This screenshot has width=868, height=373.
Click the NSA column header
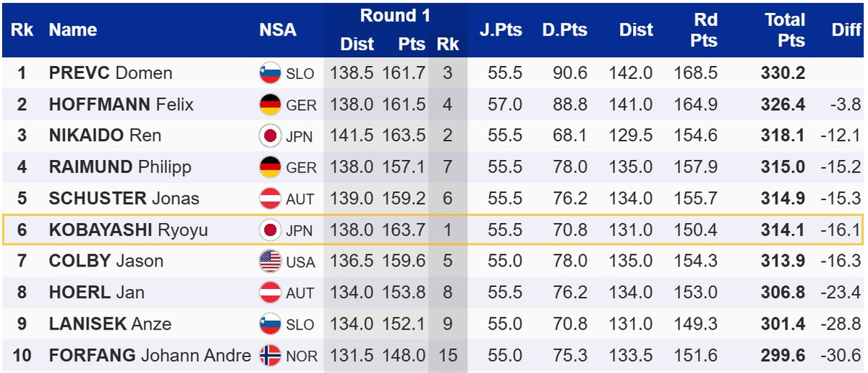point(278,30)
